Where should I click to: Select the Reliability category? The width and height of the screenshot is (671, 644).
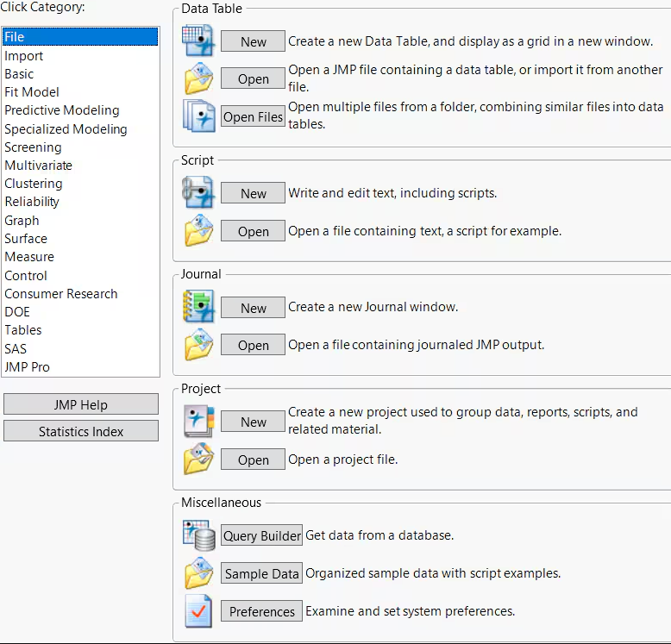click(80, 202)
